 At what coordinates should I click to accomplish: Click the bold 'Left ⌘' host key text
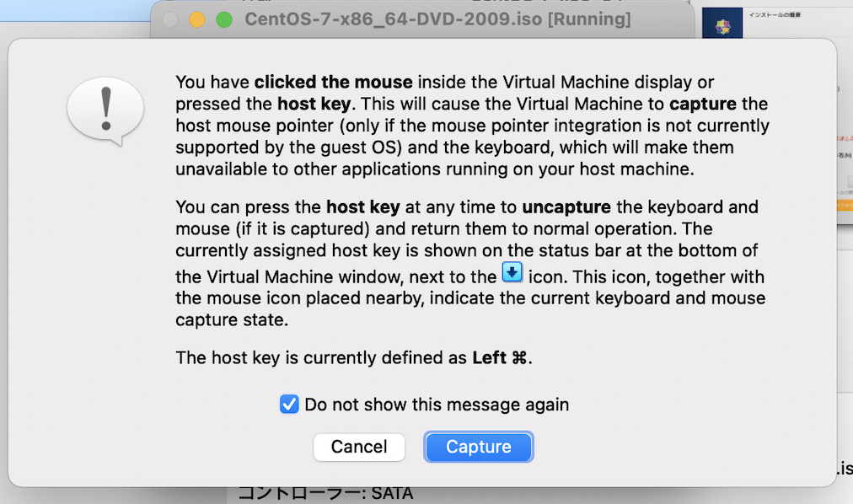[500, 357]
